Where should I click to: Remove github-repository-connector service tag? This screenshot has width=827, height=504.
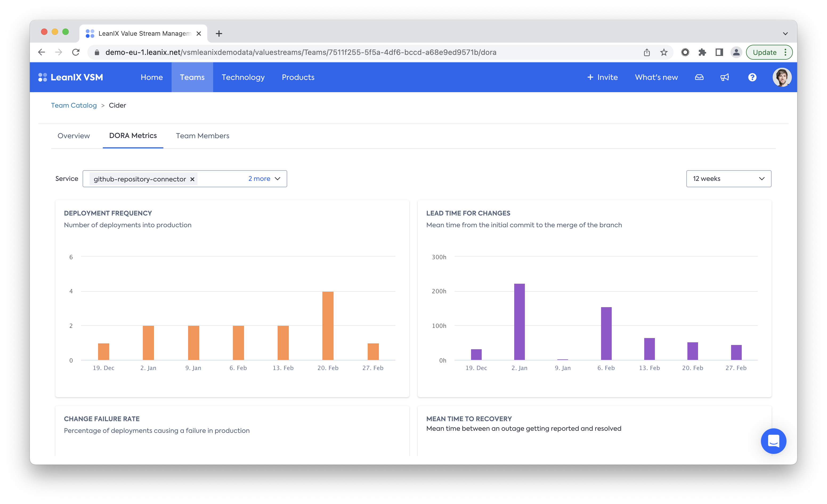coord(192,179)
